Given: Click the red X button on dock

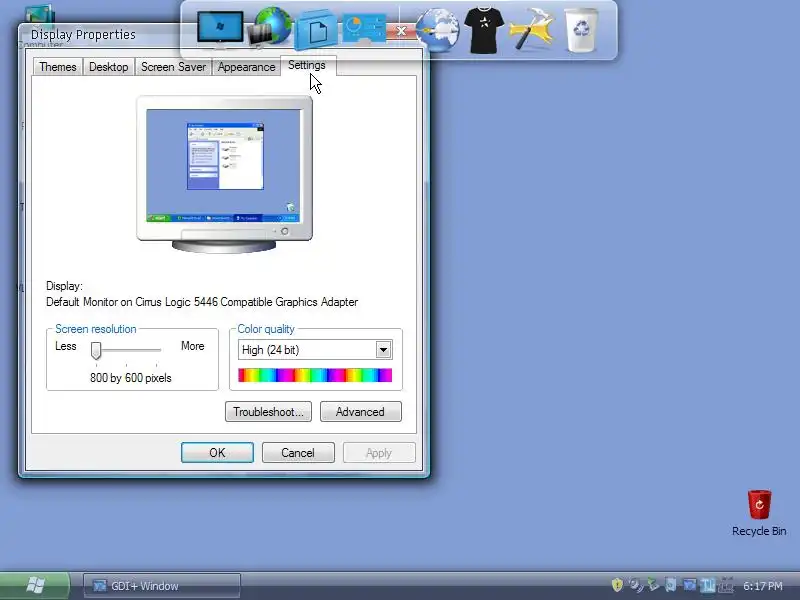Looking at the screenshot, I should coord(401,32).
